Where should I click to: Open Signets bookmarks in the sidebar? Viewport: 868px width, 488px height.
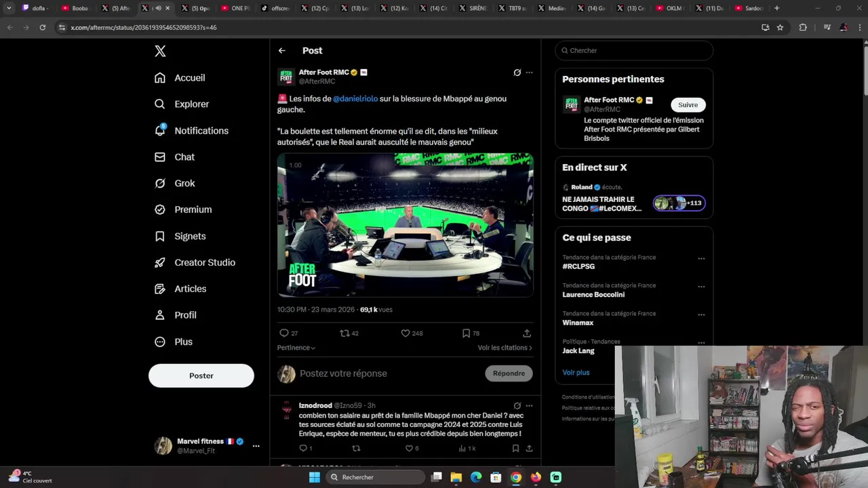pos(180,237)
